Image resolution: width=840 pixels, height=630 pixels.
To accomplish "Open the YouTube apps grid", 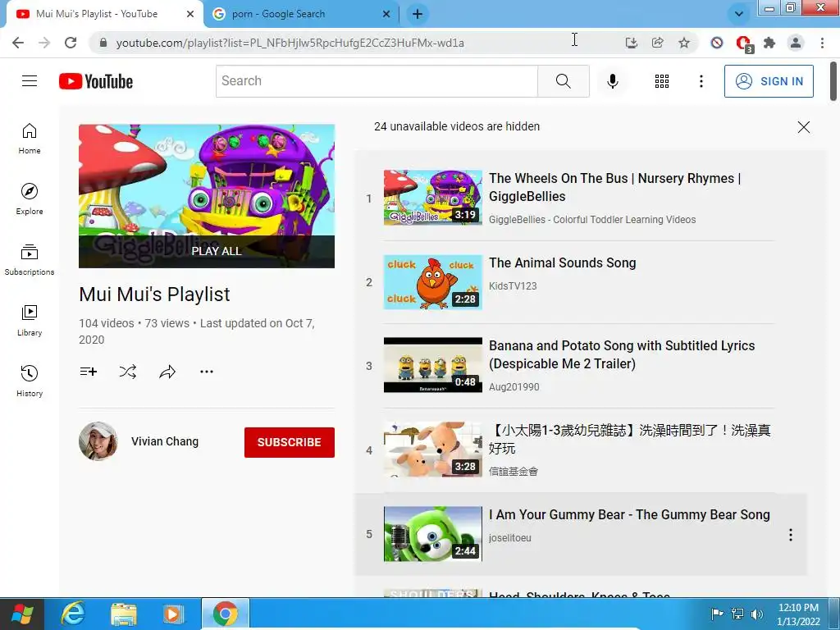I will point(662,81).
